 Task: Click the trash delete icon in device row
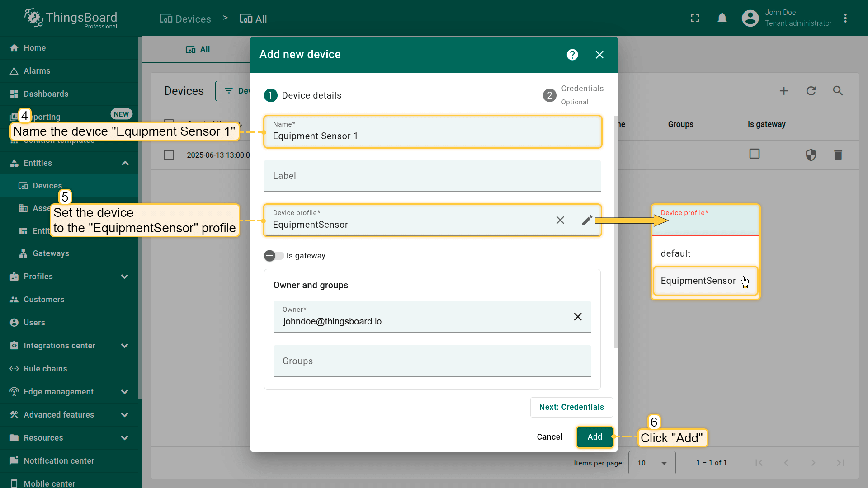838,155
